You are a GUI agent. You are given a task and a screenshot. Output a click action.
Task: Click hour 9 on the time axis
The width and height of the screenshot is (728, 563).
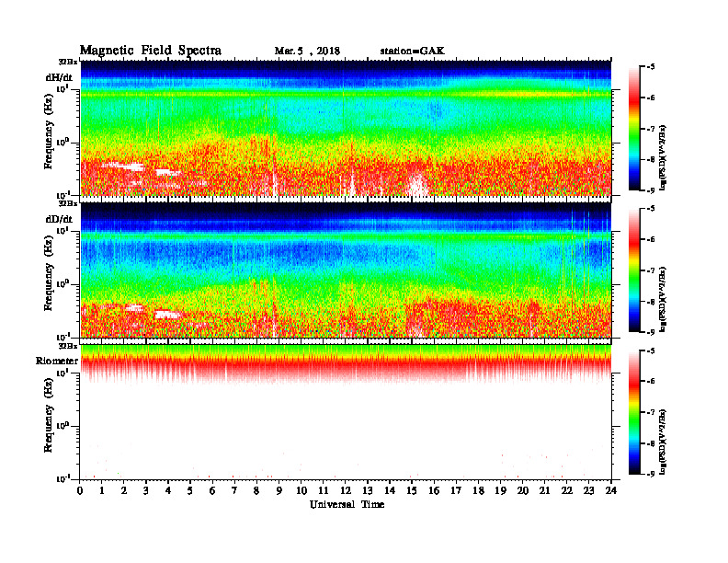click(x=279, y=491)
